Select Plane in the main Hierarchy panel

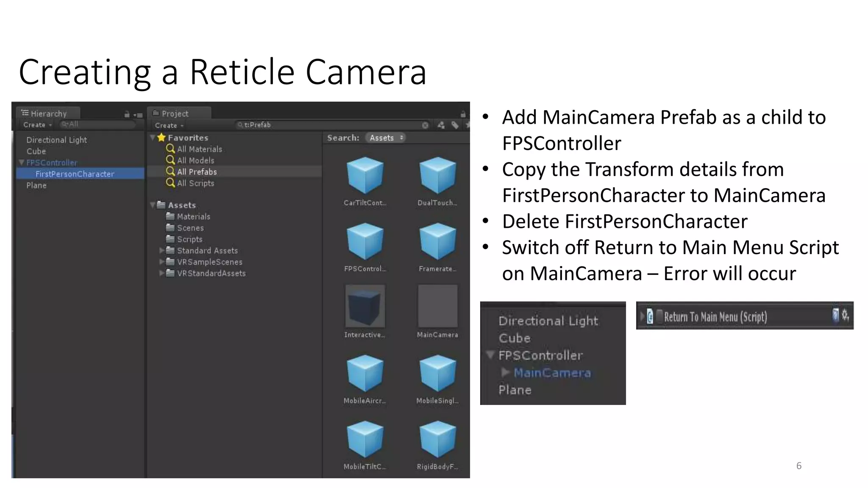click(36, 186)
